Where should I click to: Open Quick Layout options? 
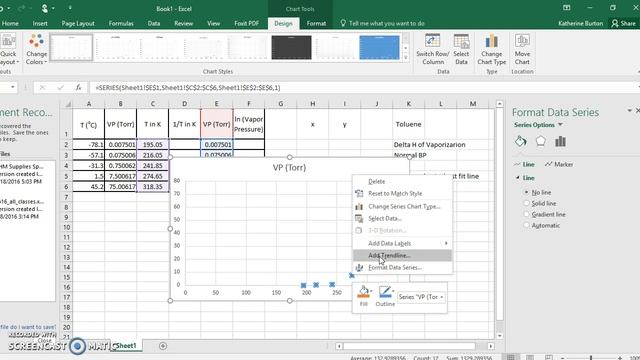[8, 50]
